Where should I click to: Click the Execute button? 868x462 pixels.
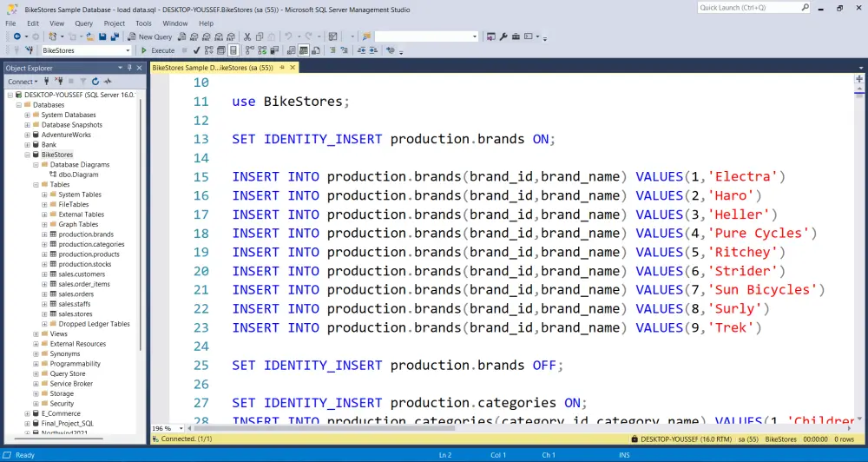[x=158, y=50]
